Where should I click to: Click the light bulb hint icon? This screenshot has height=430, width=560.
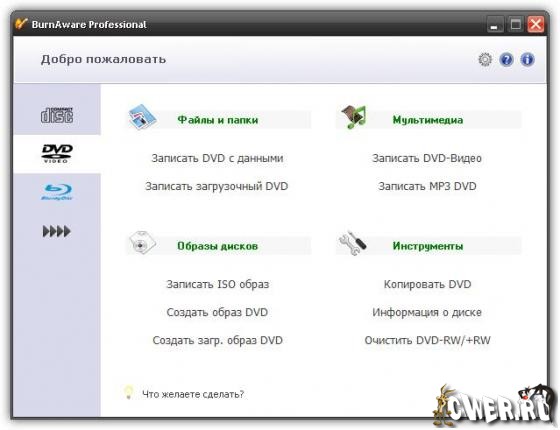point(128,392)
